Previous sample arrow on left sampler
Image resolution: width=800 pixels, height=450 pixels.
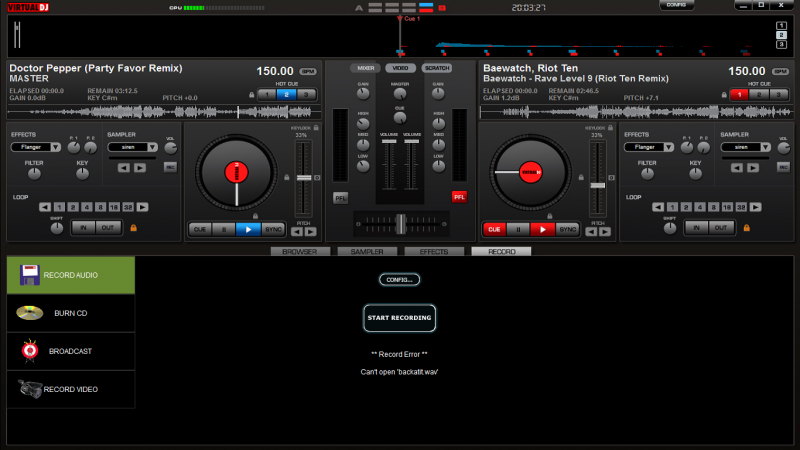click(123, 167)
